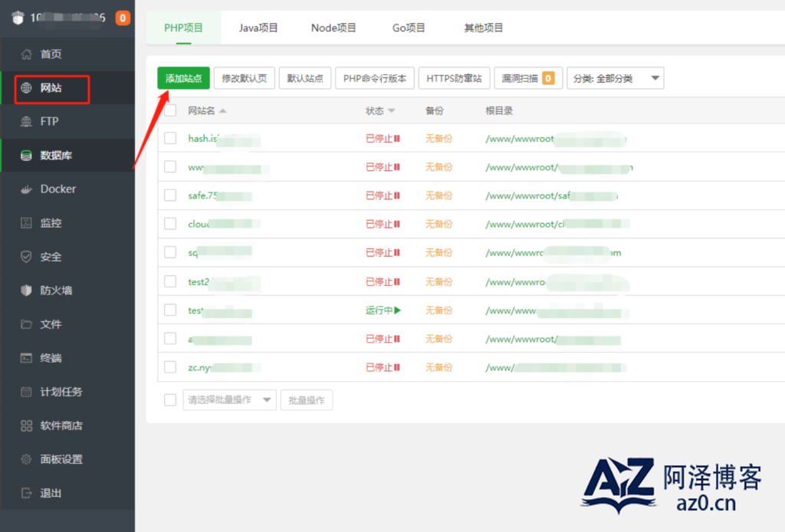Click the software store (软件商店) grid icon
This screenshot has height=532, width=785.
[26, 425]
